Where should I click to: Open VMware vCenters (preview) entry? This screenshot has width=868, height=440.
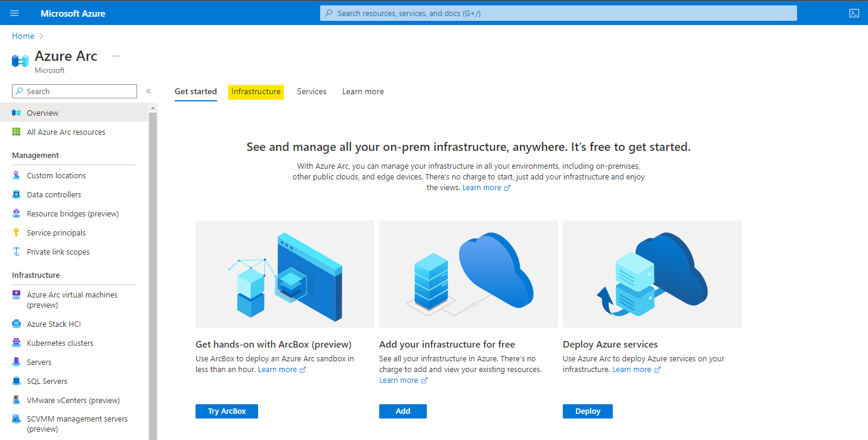point(74,400)
